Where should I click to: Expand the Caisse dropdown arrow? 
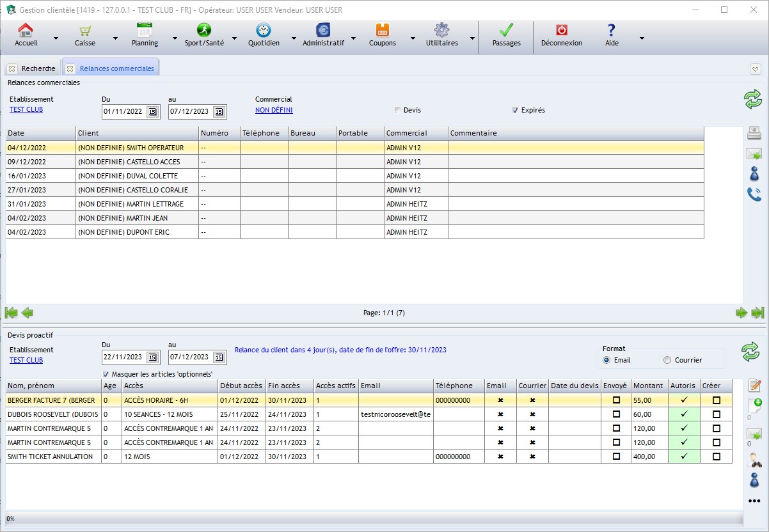(x=115, y=38)
